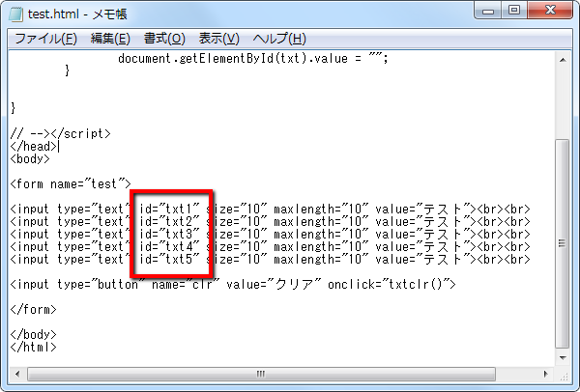580x392 pixels.
Task: Click the </body> closing tag
Action: coord(33,334)
